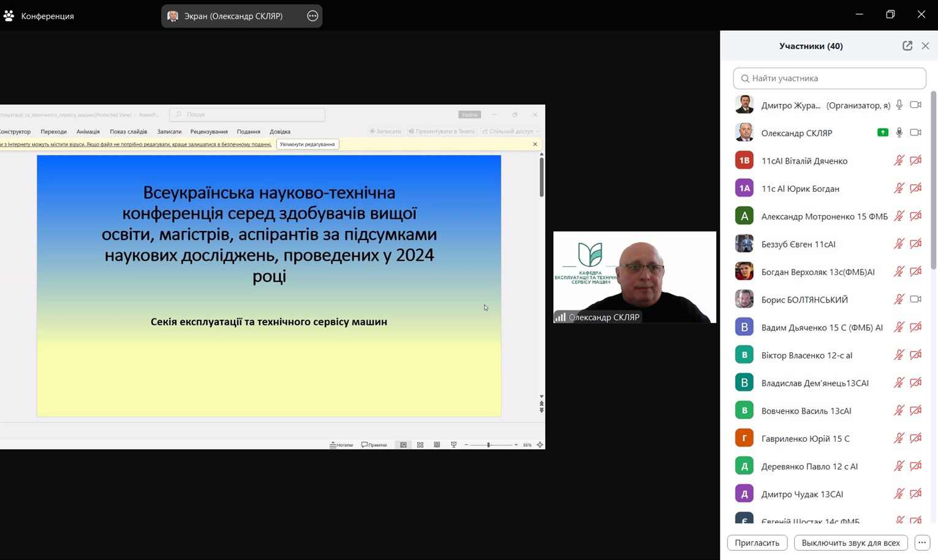Open the Нотатки notes pane
The width and height of the screenshot is (938, 560).
pos(341,444)
